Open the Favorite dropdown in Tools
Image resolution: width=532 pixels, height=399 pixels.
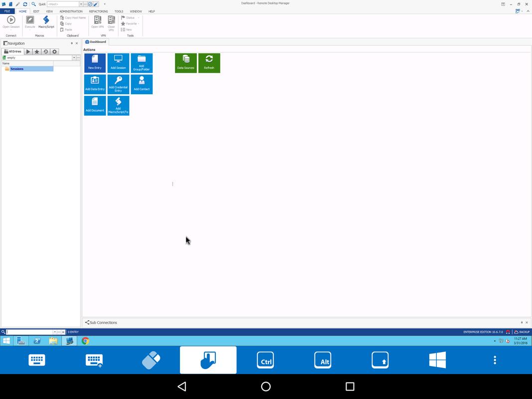(130, 24)
